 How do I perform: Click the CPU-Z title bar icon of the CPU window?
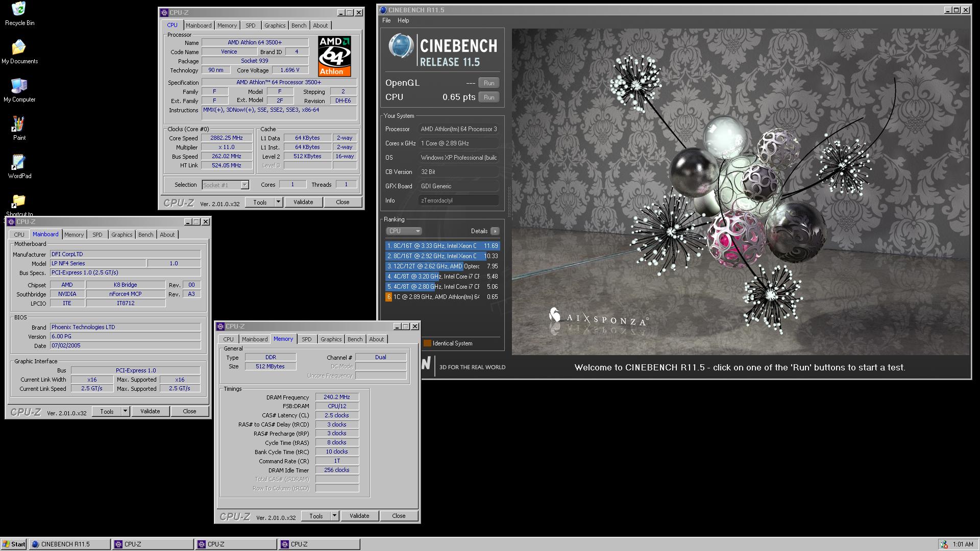(x=164, y=13)
